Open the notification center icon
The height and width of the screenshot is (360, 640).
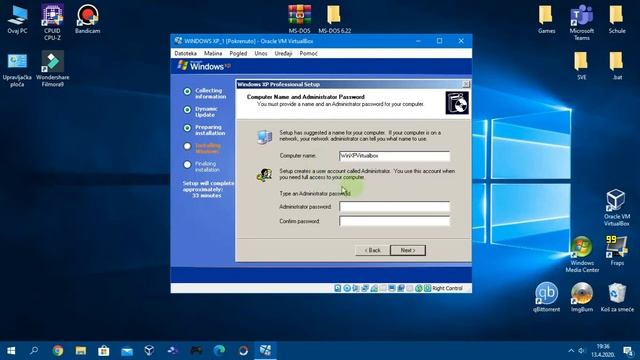click(x=629, y=351)
